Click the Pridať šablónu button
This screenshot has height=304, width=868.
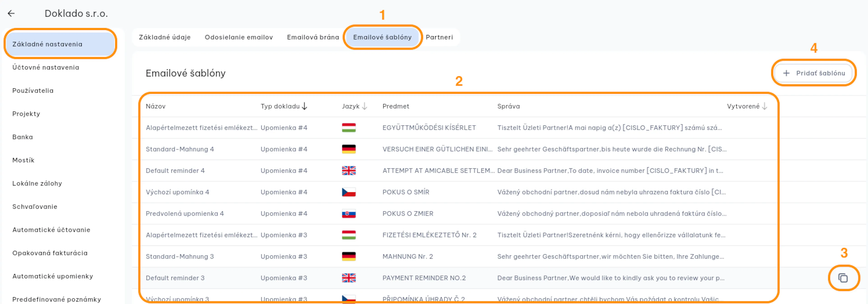814,73
